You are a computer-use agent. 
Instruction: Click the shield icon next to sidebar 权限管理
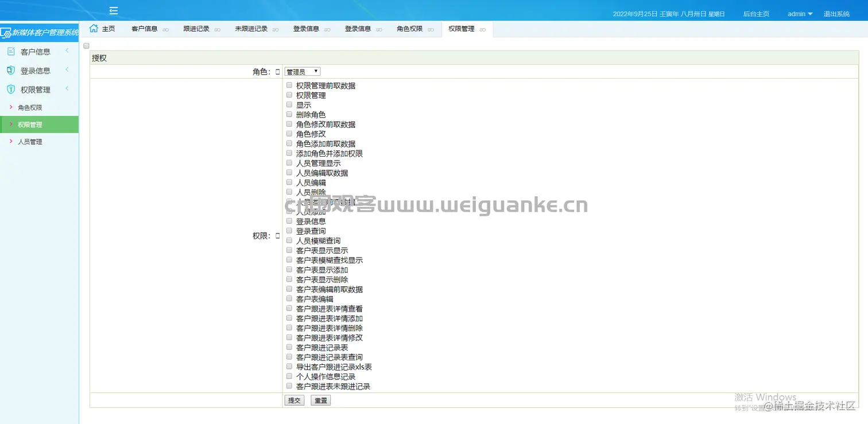click(11, 90)
